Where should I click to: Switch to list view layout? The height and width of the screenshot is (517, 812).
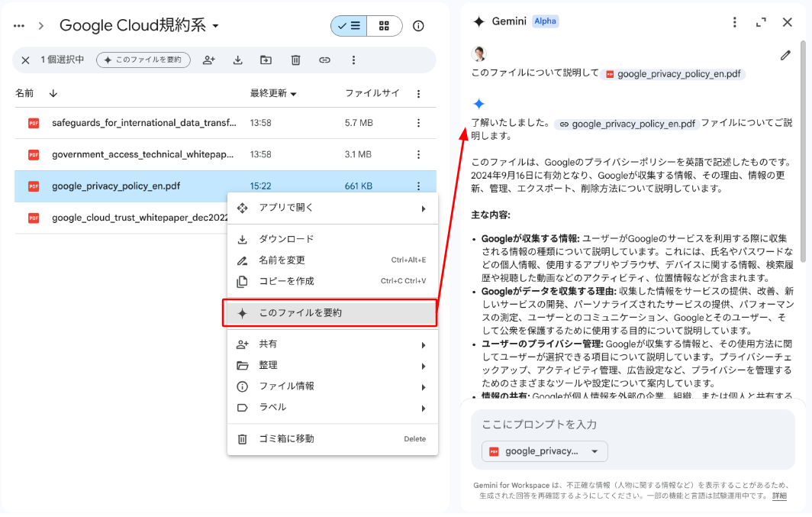click(x=349, y=26)
